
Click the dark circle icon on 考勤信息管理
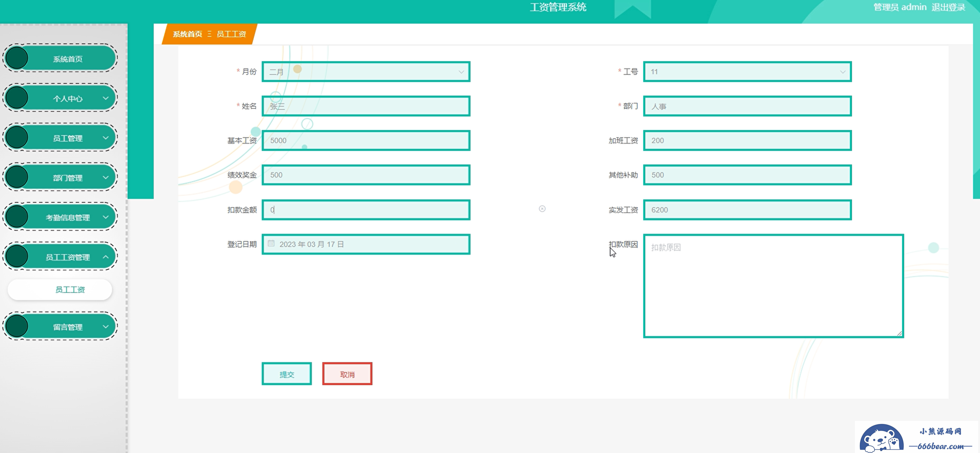[x=17, y=217]
